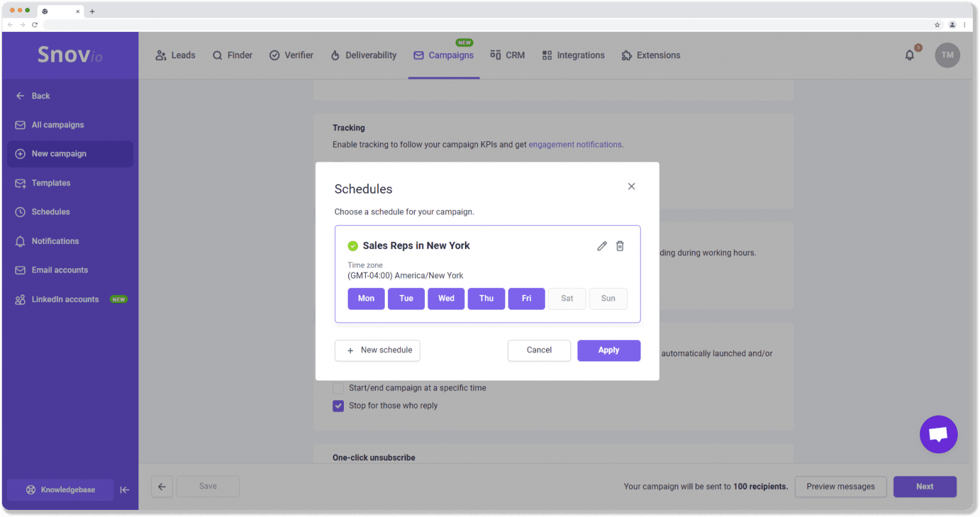Screen dimensions: 980x517
Task: Click the back arrow button in footer
Action: [x=162, y=486]
